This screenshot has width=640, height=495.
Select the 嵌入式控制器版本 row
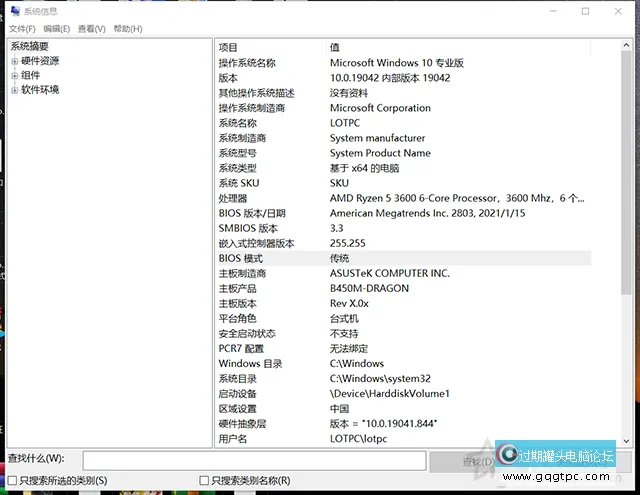coord(403,244)
